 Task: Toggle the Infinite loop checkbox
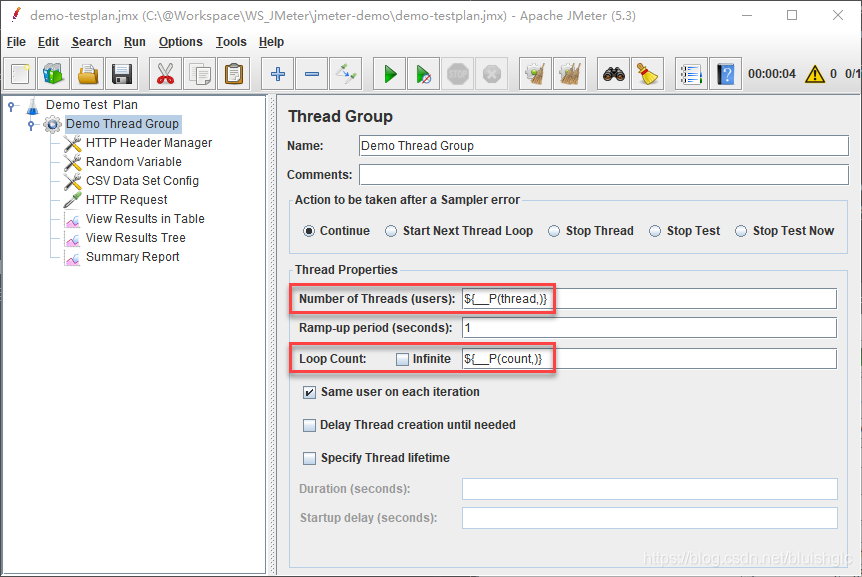click(x=402, y=359)
